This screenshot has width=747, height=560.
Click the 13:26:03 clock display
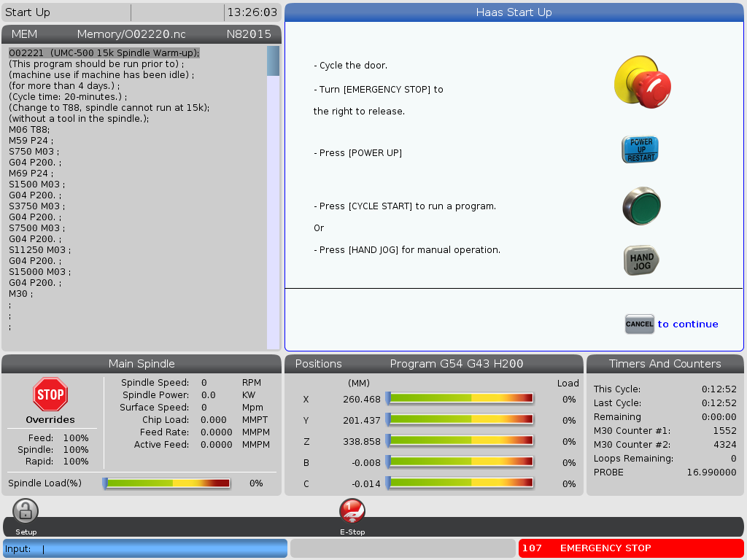coord(252,12)
